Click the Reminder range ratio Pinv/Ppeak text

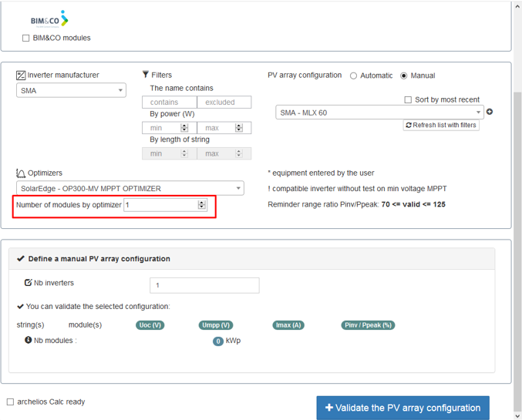[356, 204]
